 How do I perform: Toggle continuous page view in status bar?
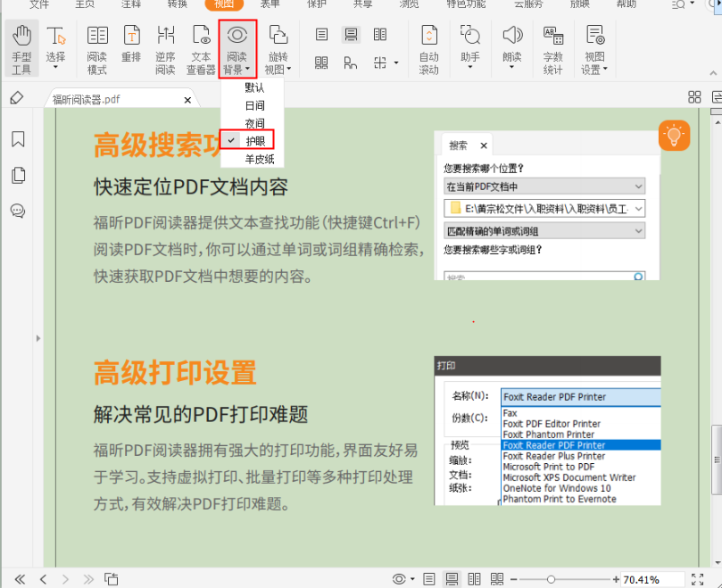click(452, 578)
